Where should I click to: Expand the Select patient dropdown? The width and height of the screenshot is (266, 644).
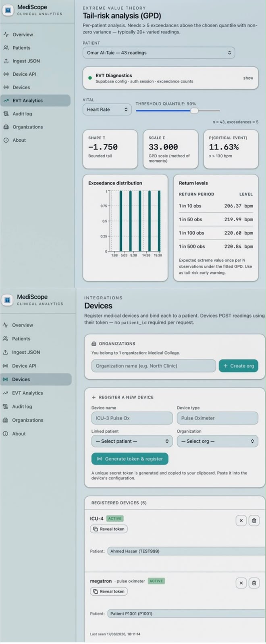pyautogui.click(x=132, y=441)
